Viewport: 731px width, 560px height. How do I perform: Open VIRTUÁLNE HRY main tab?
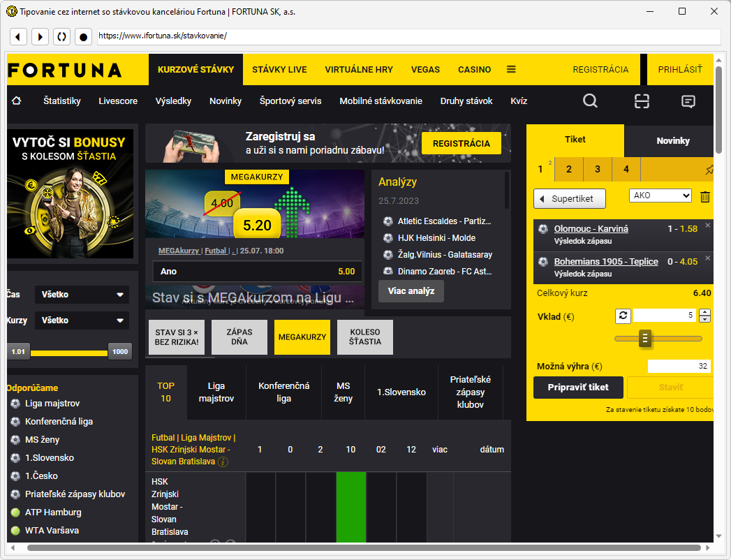[359, 69]
